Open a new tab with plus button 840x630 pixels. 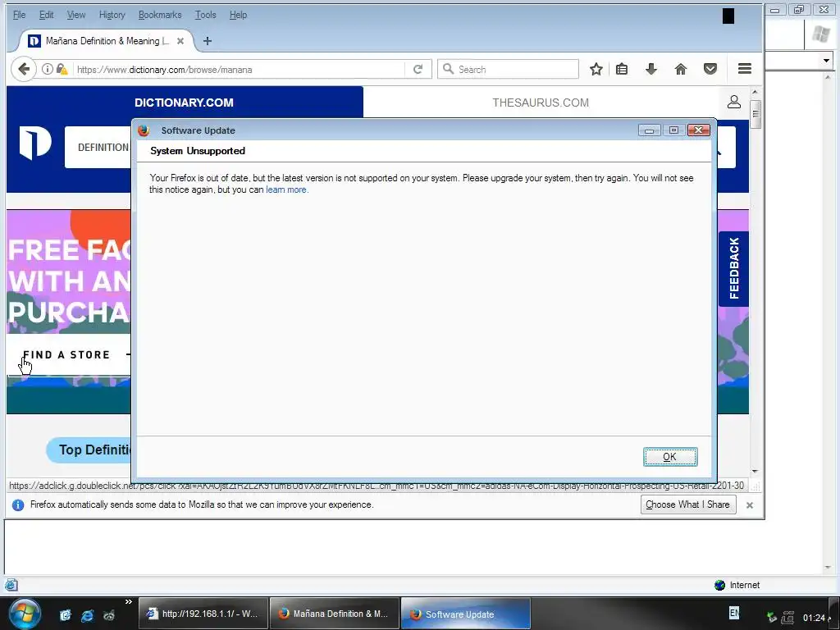[208, 41]
